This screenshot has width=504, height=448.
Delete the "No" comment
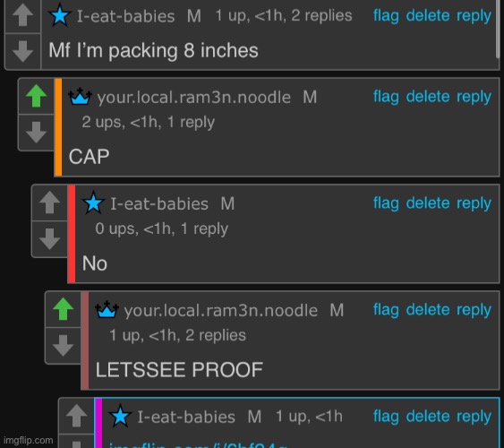(x=428, y=203)
